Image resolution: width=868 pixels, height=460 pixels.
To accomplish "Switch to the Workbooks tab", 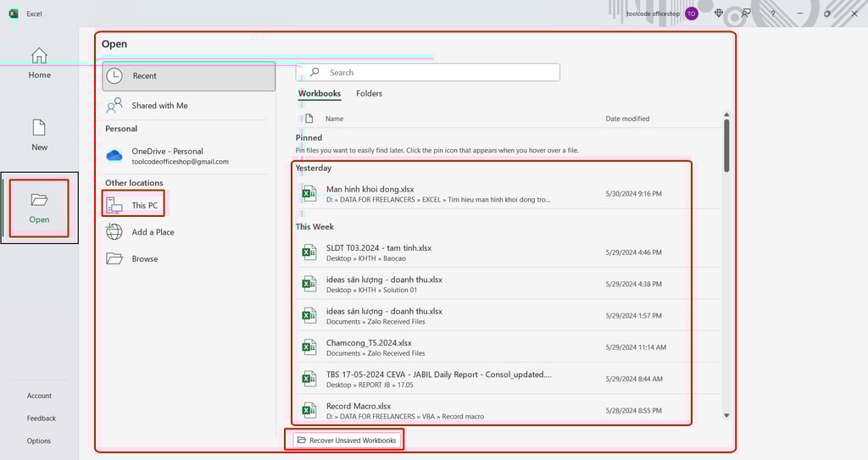I will (320, 93).
